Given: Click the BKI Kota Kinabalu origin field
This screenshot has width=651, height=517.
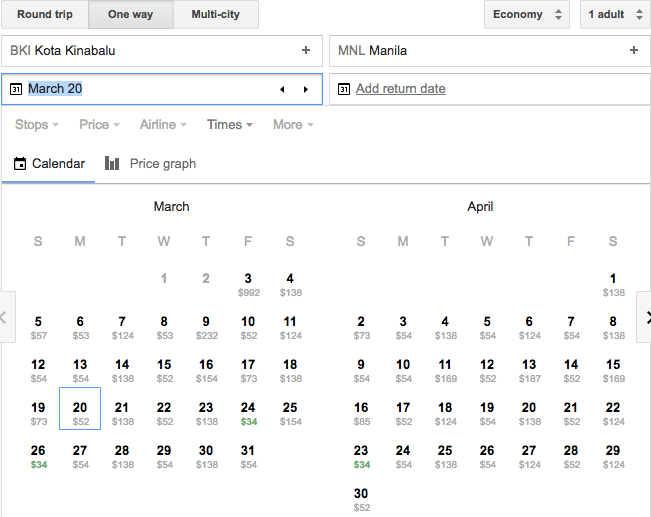Looking at the screenshot, I should (150, 50).
